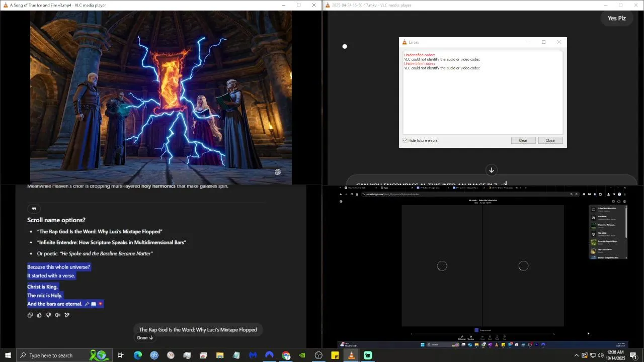The image size is (644, 362).
Task: Open Task View from the taskbar
Action: pyautogui.click(x=121, y=355)
